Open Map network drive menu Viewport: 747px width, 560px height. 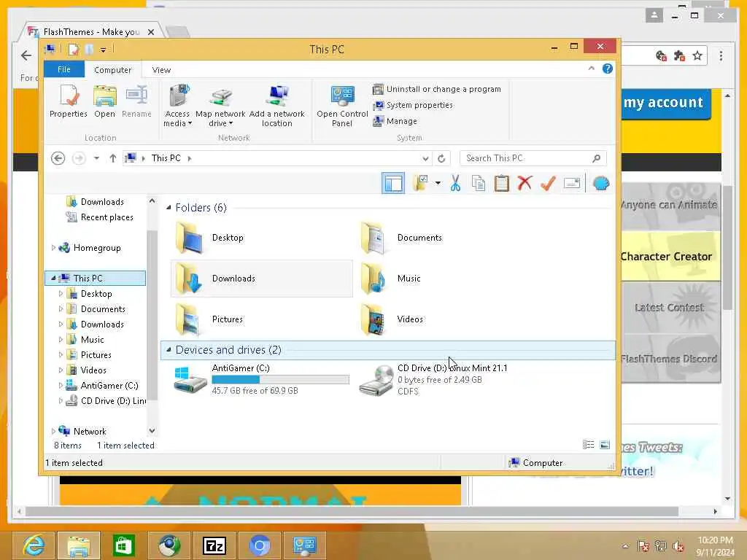(220, 106)
